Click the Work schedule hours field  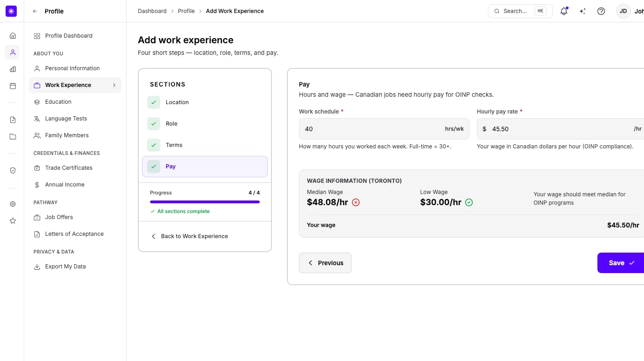click(384, 129)
